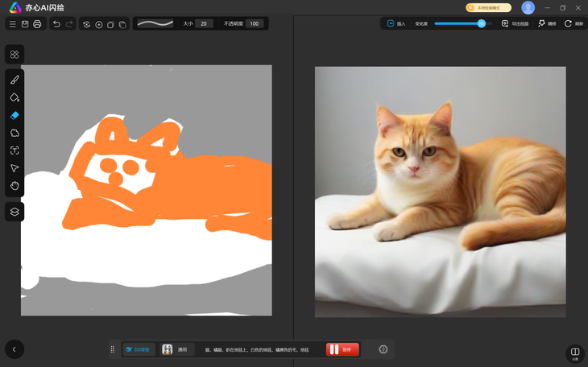
Task: Select the Eraser tool
Action: click(14, 115)
